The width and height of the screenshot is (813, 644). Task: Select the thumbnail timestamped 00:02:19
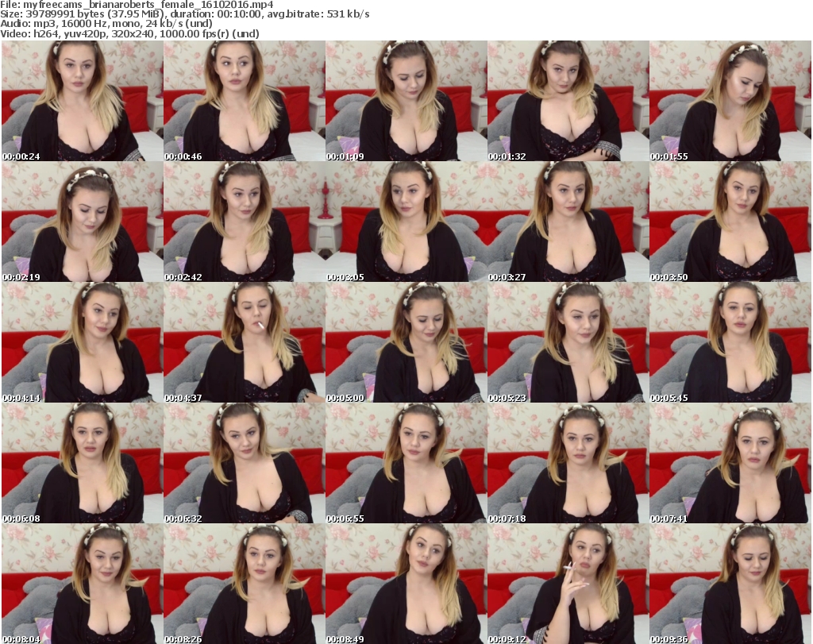(82, 222)
